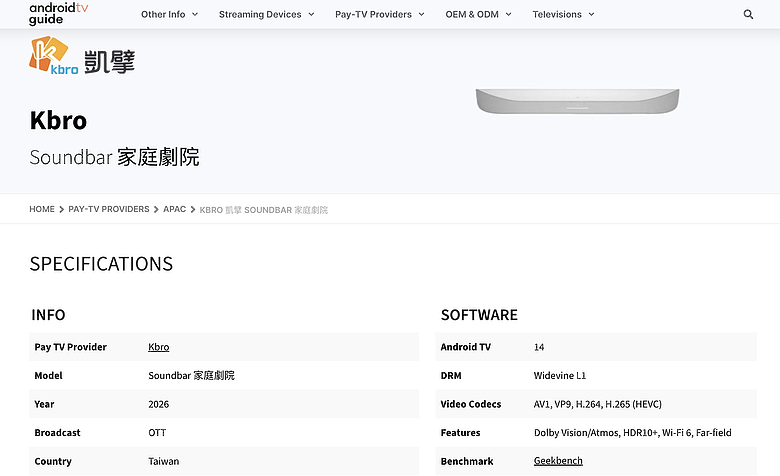Click the Widevine L1 value
Screen dimensions: 780x476
pos(560,376)
